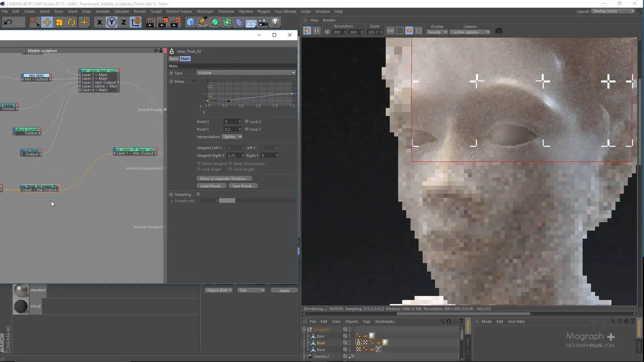Viewport: 644px width, 362px height.
Task: Click the IPR Zoom value field
Action: [x=375, y=32]
